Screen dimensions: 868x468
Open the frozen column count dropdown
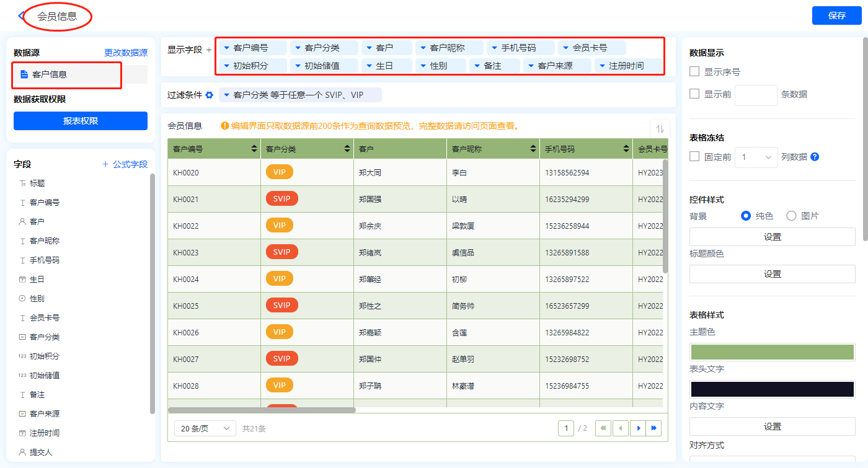[x=756, y=157]
